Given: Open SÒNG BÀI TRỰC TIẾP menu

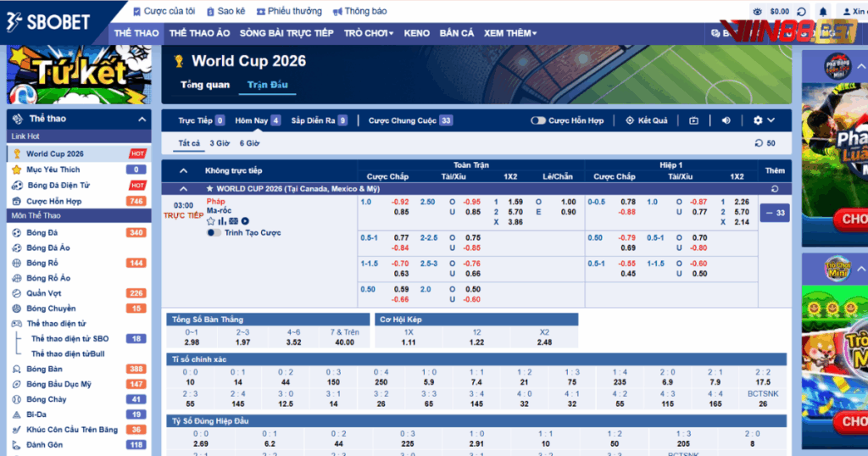Looking at the screenshot, I should [287, 33].
